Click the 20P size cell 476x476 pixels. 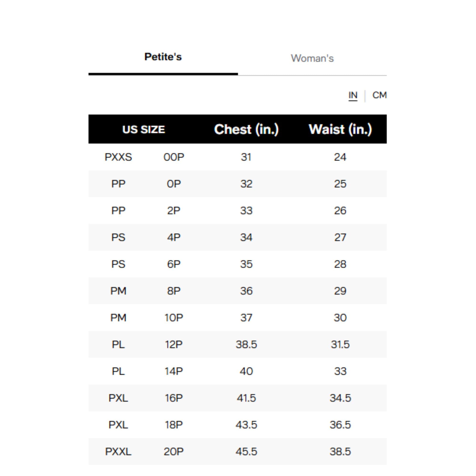[x=174, y=452]
